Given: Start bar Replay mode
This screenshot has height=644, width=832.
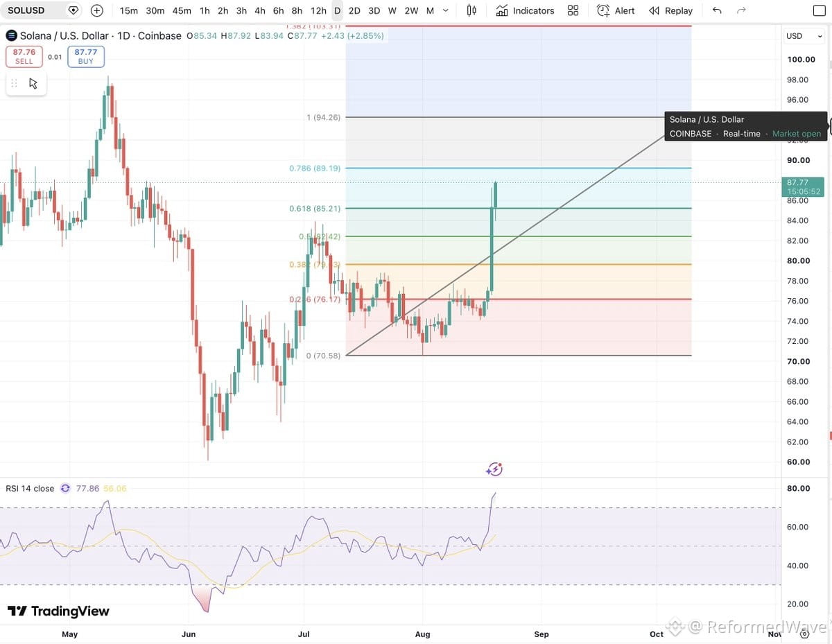Looking at the screenshot, I should (x=670, y=10).
